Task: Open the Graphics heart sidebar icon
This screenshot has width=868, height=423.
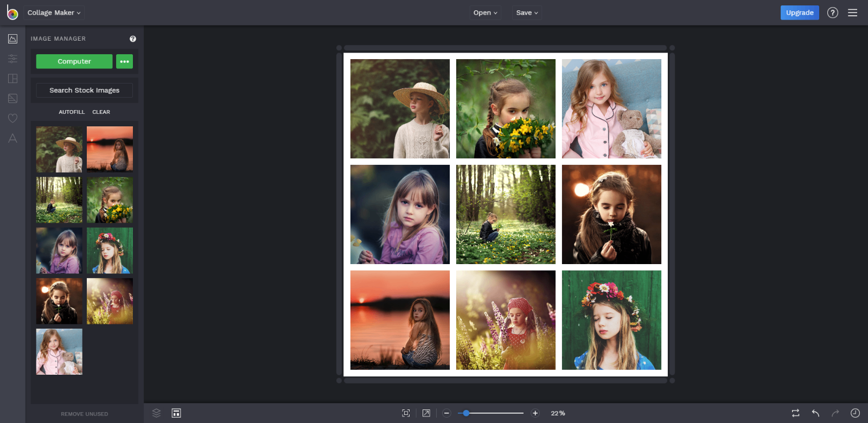Action: (12, 118)
